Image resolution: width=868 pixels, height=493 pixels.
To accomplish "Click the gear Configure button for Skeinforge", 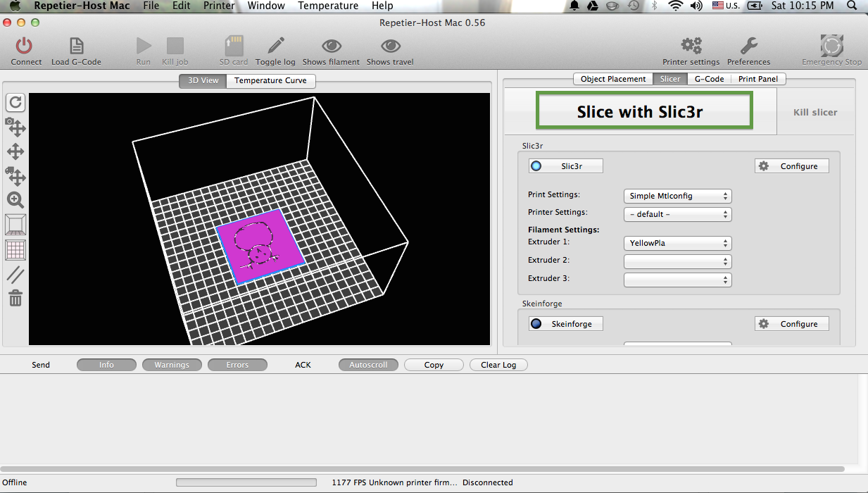I will pyautogui.click(x=791, y=324).
